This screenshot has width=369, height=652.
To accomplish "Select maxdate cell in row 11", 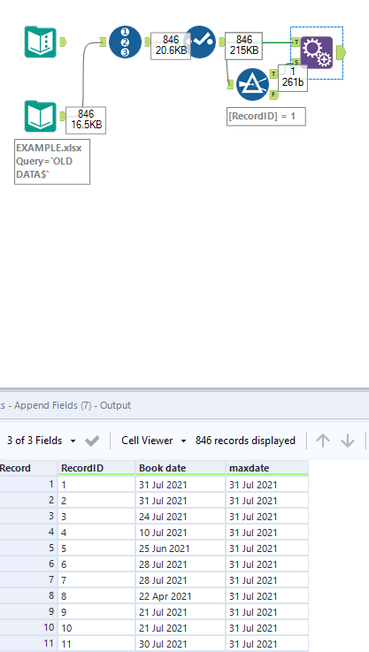I will click(x=267, y=644).
